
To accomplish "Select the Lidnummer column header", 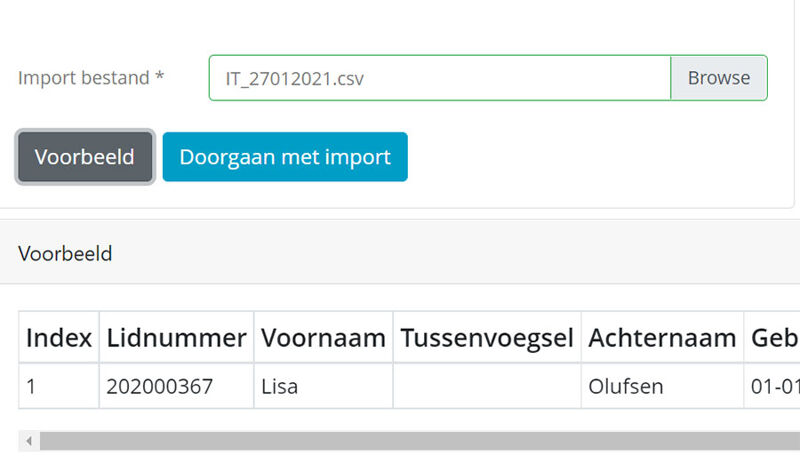I will 176,338.
